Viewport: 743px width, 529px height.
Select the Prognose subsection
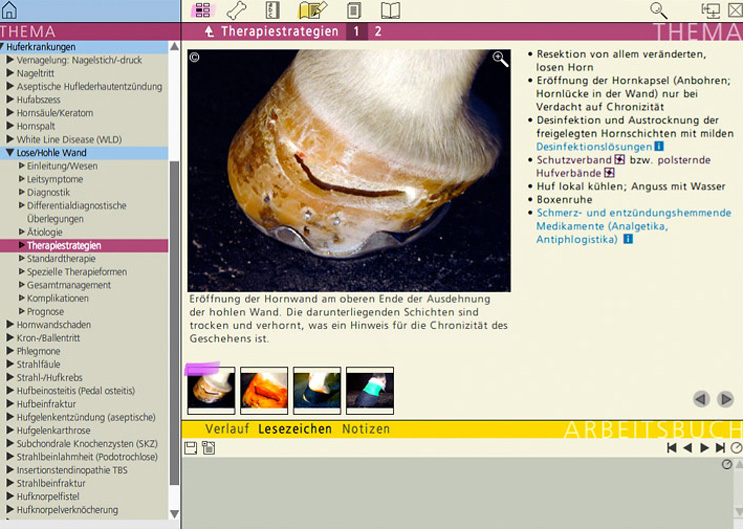(x=45, y=311)
